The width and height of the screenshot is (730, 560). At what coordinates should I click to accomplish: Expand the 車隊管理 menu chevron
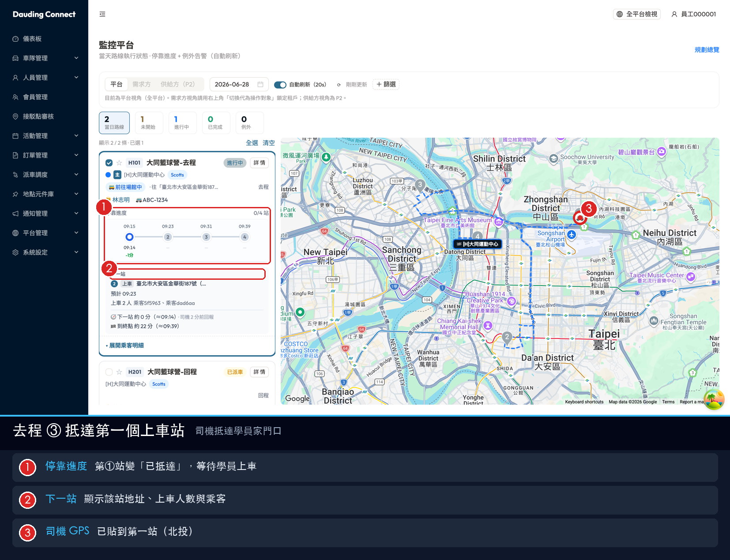coord(76,58)
